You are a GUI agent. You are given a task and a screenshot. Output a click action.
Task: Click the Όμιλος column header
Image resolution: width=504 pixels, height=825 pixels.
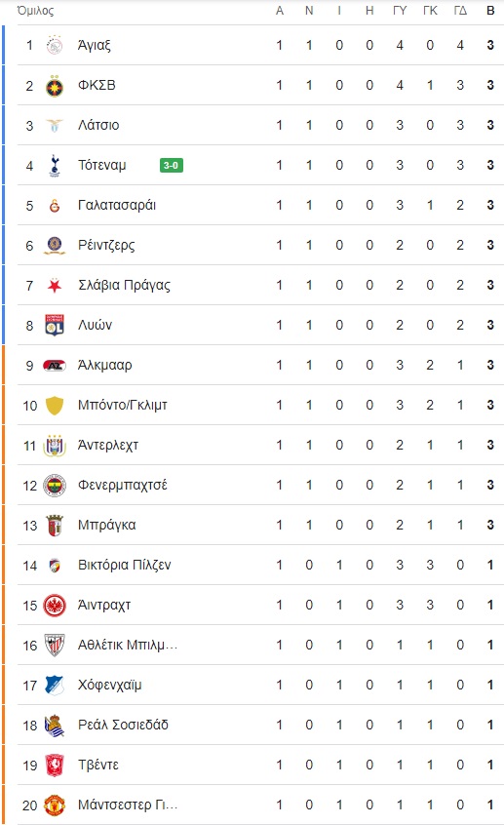coord(35,11)
